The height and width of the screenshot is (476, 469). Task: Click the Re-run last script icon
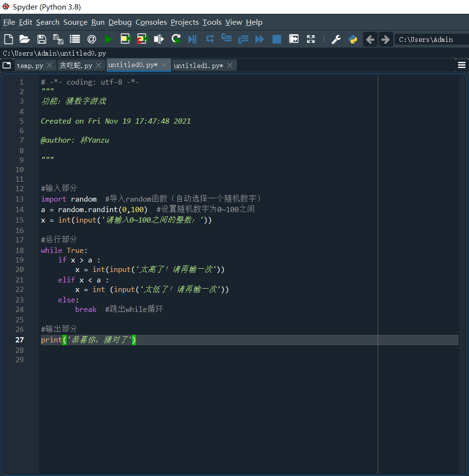[176, 39]
